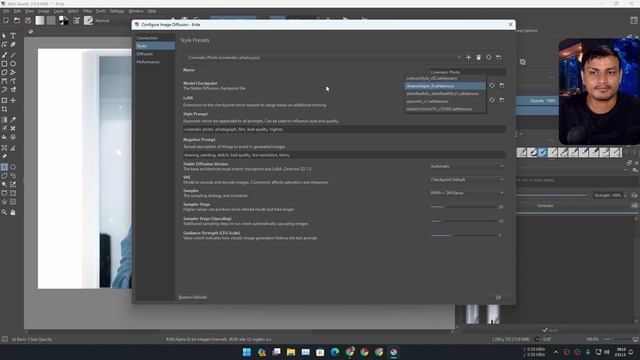The height and width of the screenshot is (360, 640).
Task: Adjust Guidance Strength CFG Scale slider
Action: coord(463,235)
